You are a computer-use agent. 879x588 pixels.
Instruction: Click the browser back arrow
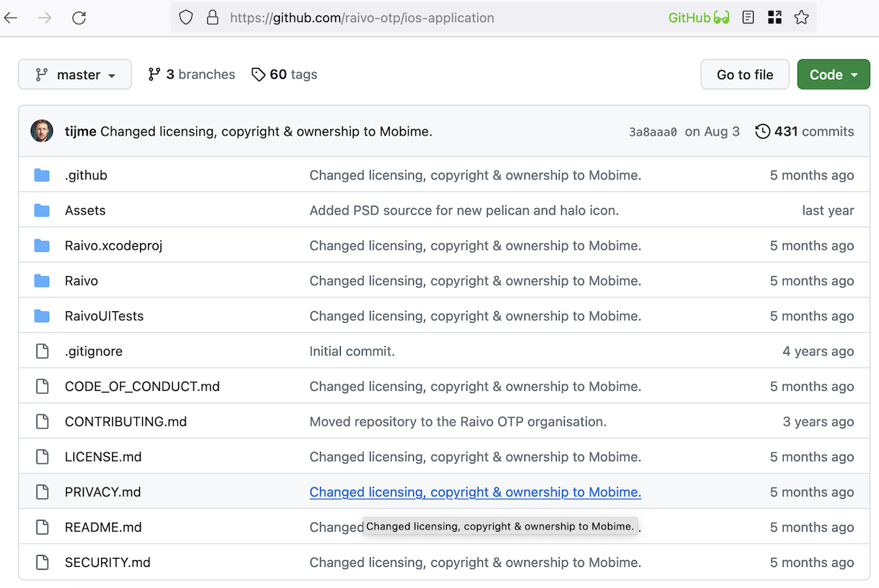(x=11, y=18)
